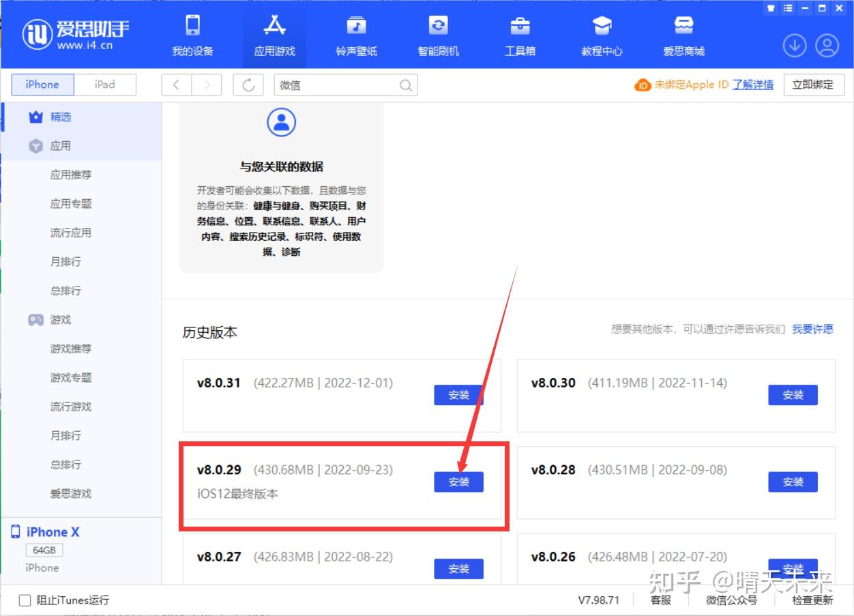
Task: Click the 立即绑定 button
Action: click(812, 85)
